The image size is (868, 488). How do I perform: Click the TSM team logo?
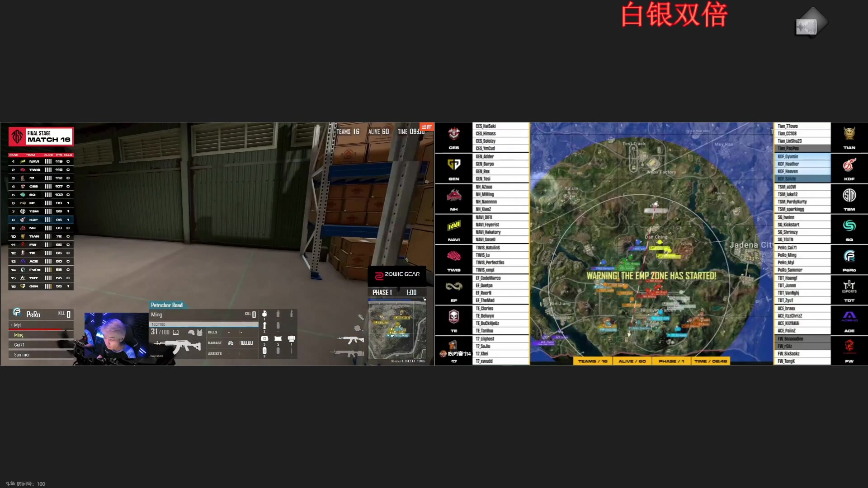coord(849,195)
